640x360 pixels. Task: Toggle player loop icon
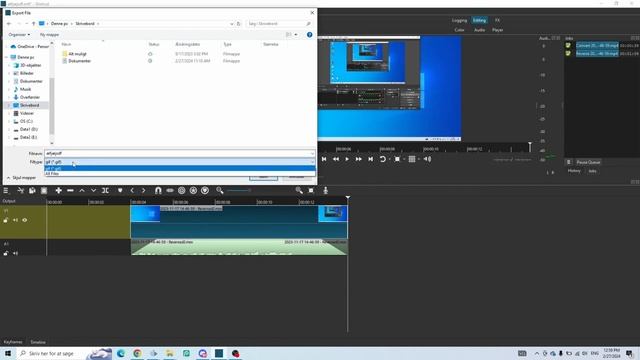click(382, 159)
